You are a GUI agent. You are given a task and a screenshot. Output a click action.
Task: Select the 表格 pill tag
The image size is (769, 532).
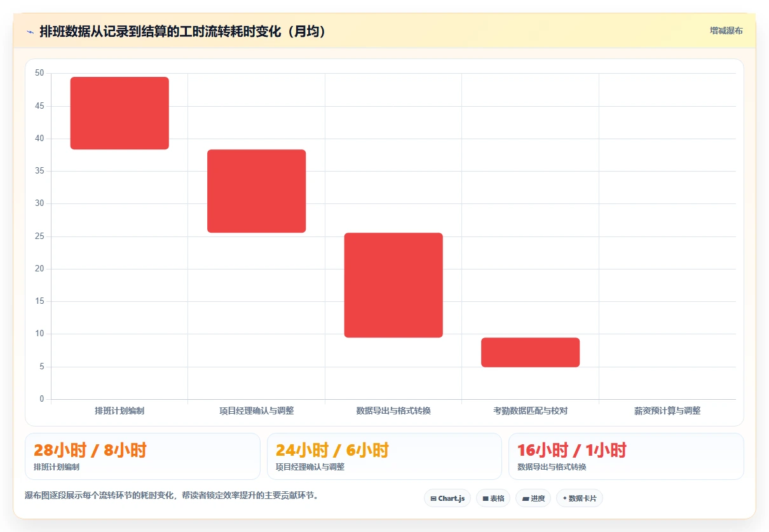coord(493,498)
